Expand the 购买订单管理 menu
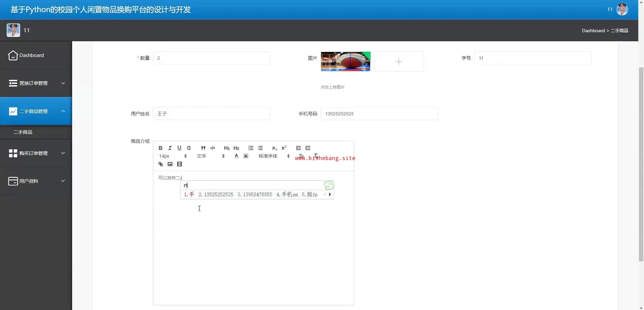 click(x=36, y=153)
